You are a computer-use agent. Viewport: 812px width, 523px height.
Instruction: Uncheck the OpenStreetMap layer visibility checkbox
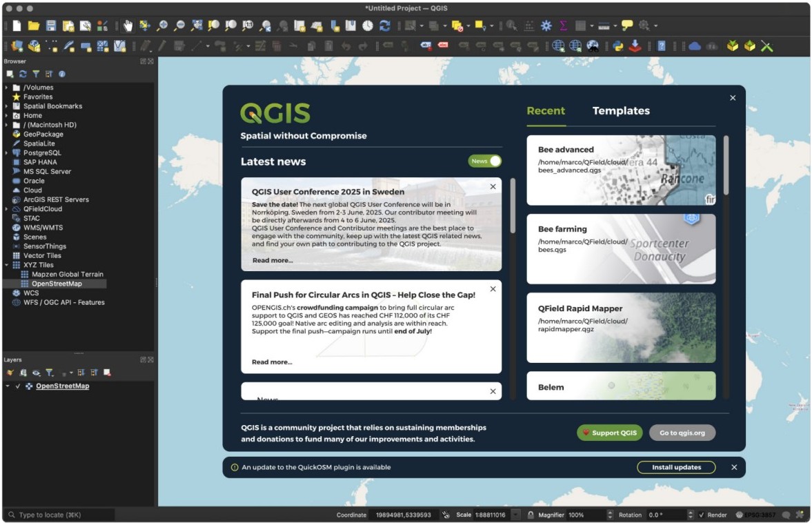[x=18, y=386]
